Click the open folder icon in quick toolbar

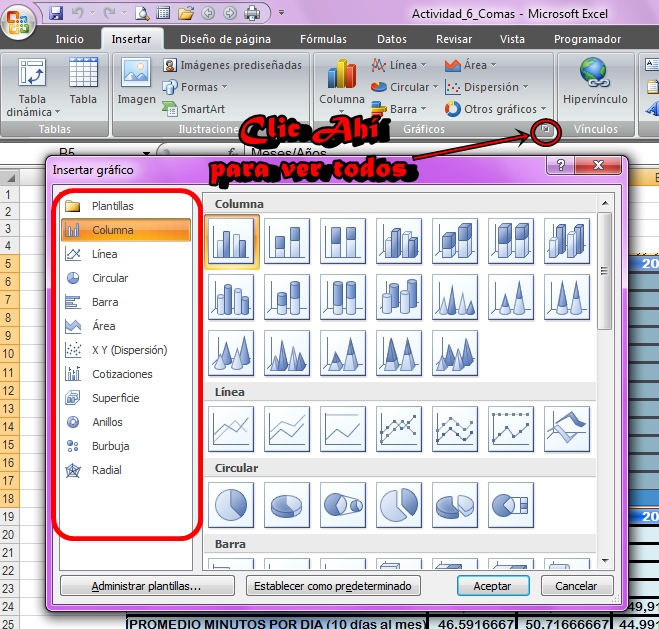[x=185, y=14]
